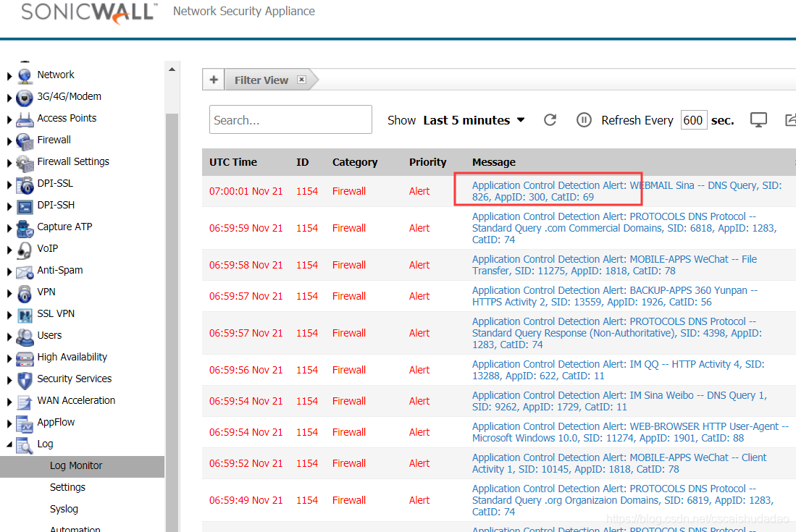The height and width of the screenshot is (532, 796).
Task: Click the 3G/4G/Modem icon
Action: tap(25, 97)
